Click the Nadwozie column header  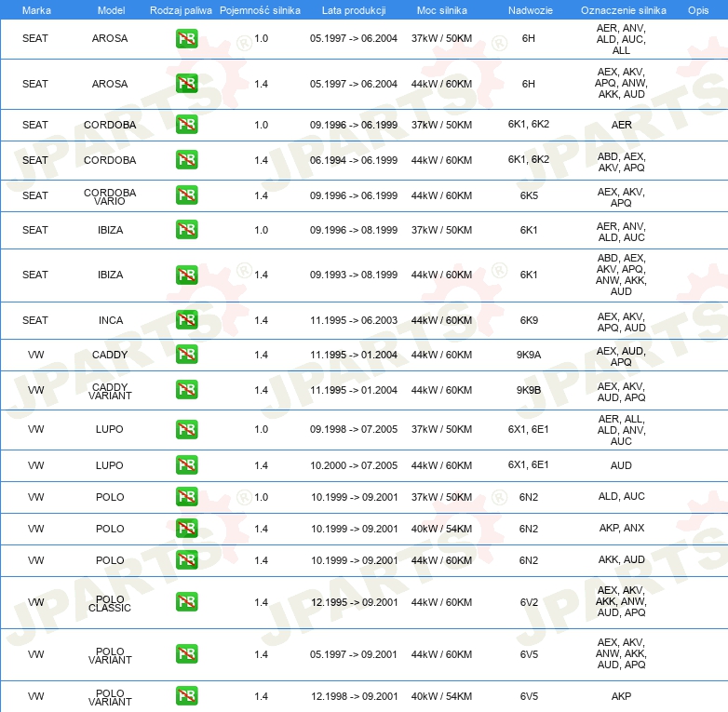click(x=531, y=10)
